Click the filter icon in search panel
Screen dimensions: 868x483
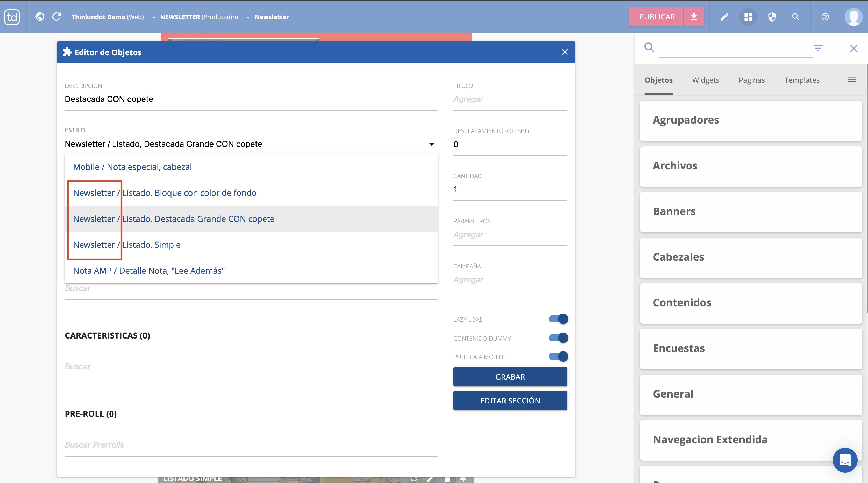[x=818, y=48]
